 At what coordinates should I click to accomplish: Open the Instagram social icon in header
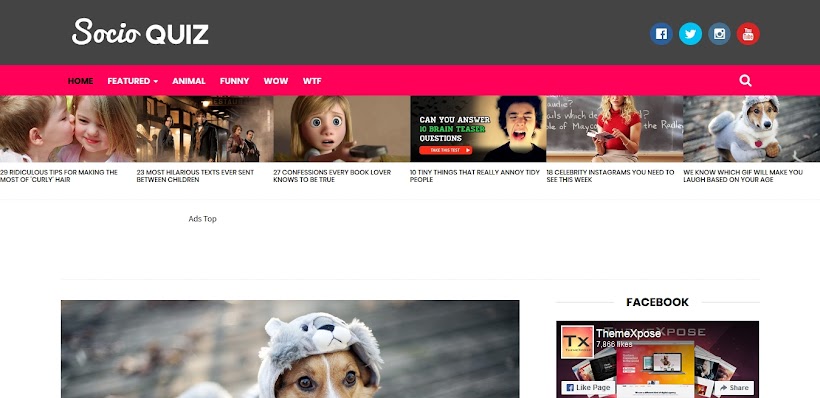[719, 34]
